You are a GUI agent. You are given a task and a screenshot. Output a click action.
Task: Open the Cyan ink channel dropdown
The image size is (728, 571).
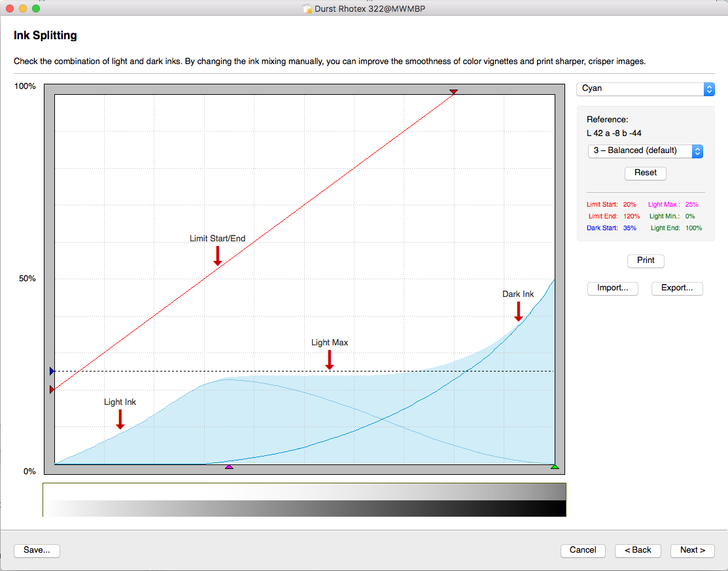[645, 88]
